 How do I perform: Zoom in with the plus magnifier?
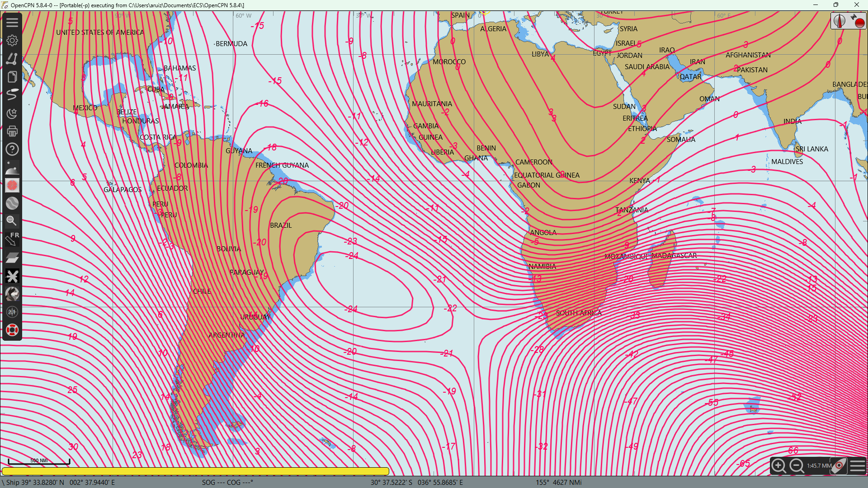coord(778,465)
